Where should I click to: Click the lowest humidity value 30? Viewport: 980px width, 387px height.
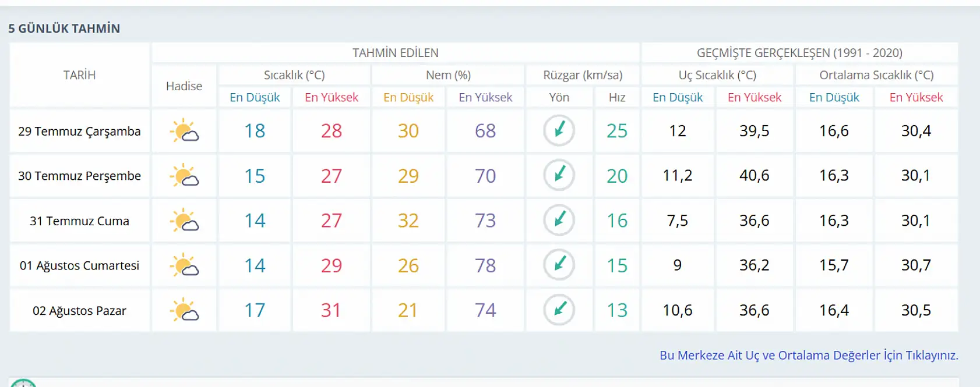(x=408, y=131)
